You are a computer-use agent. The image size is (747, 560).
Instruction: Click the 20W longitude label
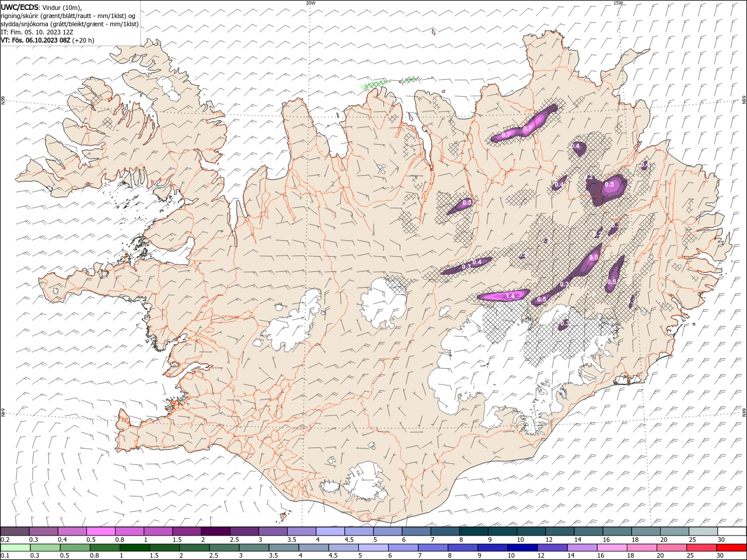[x=310, y=3]
